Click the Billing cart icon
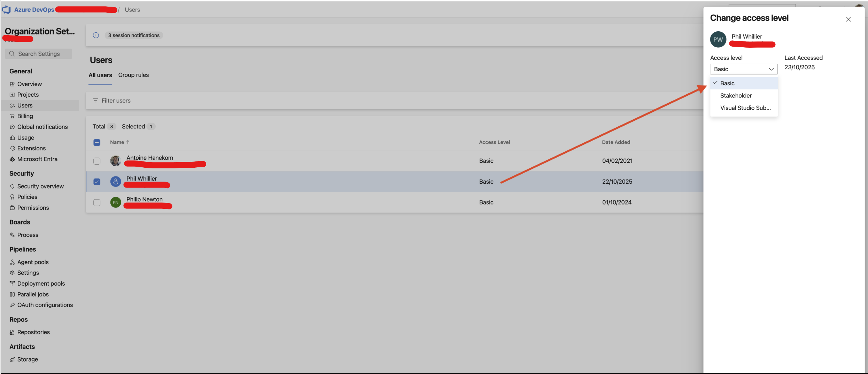 12,116
